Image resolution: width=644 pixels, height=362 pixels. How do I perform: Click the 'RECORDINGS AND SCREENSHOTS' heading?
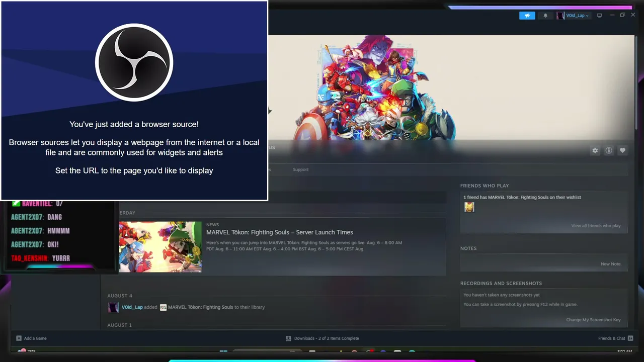(x=501, y=284)
